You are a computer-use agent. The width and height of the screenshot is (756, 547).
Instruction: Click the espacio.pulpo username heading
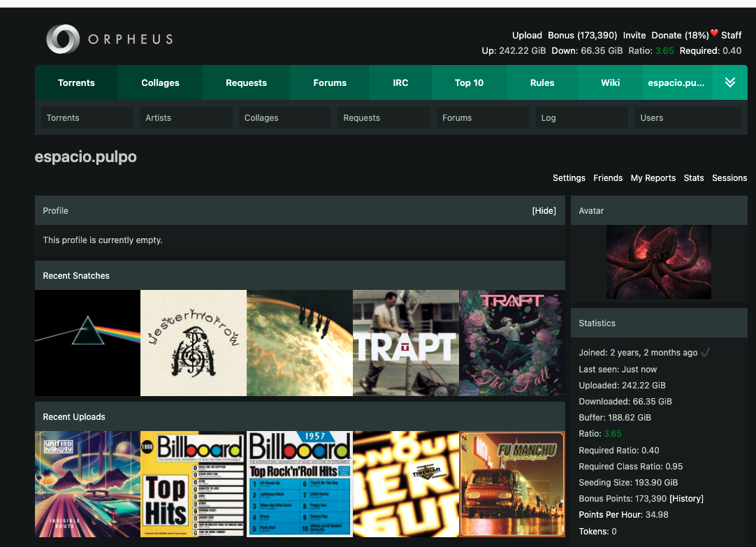(86, 156)
